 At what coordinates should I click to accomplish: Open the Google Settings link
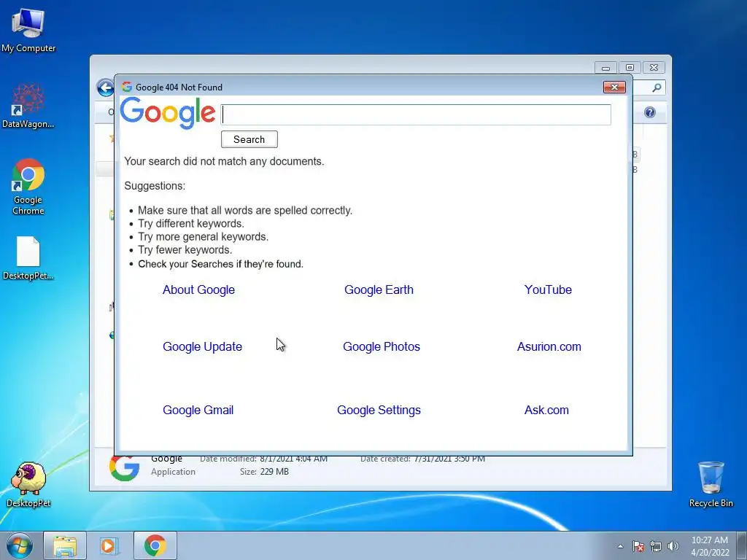[379, 410]
